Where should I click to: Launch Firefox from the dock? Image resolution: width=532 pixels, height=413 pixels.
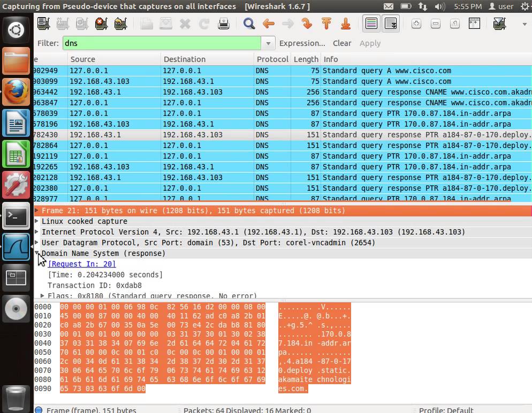point(16,91)
